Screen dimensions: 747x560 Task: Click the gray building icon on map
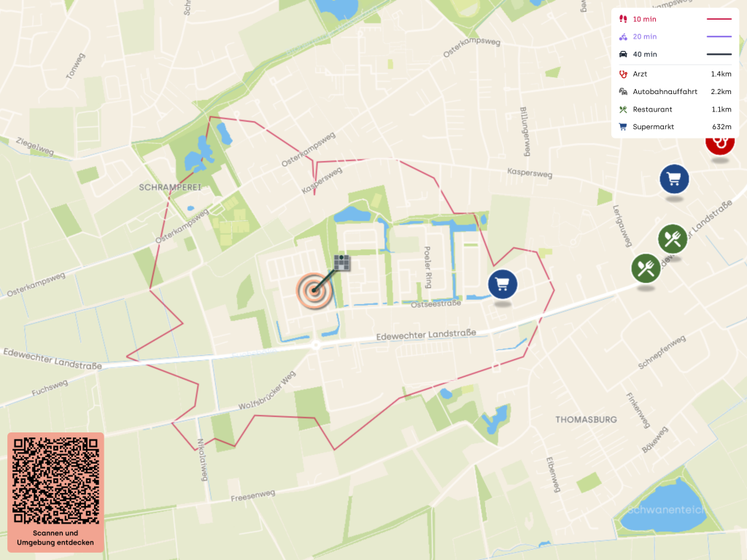[x=341, y=262]
